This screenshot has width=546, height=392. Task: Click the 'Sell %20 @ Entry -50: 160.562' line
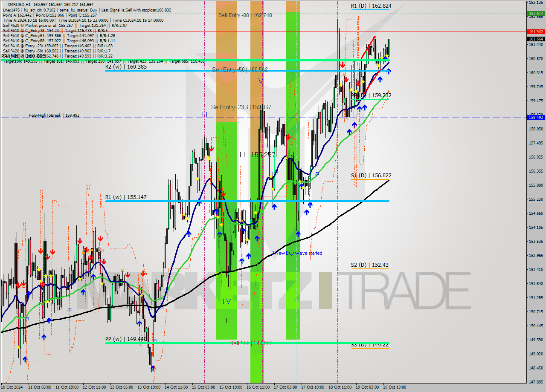(x=57, y=51)
